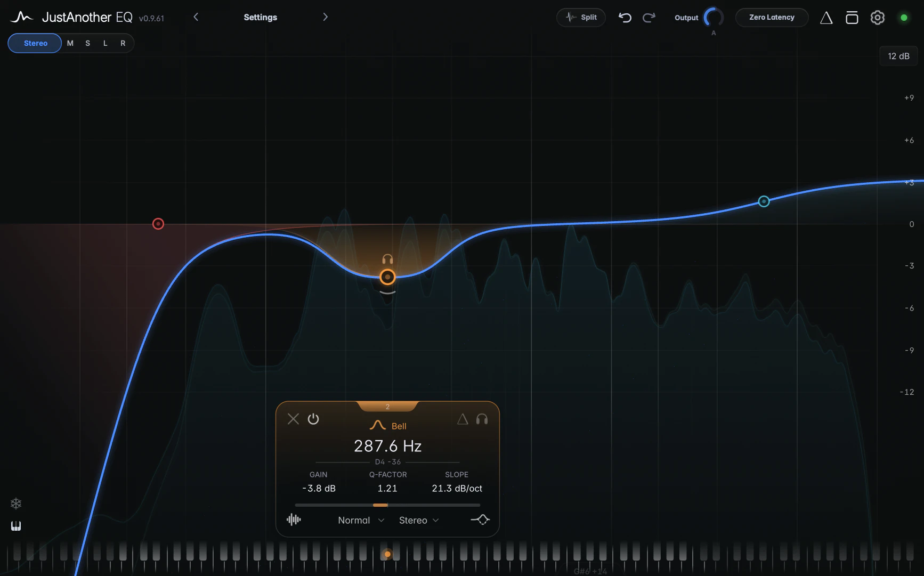924x576 pixels.
Task: Click the Bell filter shape icon
Action: click(377, 425)
